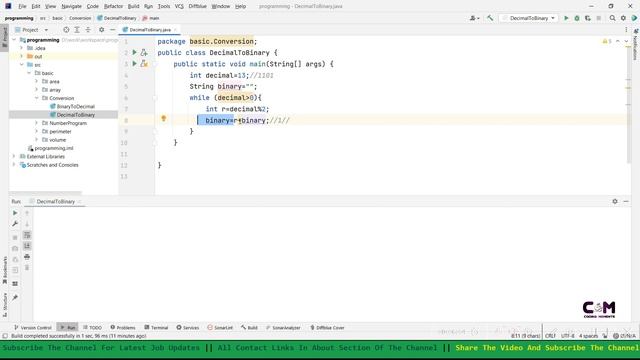Run DecimalToBinary with the toolbar play icon

point(566,18)
